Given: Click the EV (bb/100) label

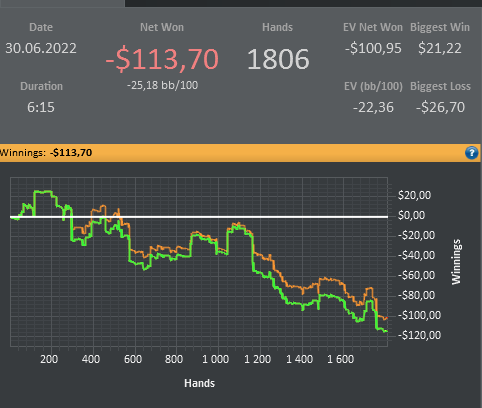Looking at the screenshot, I should point(373,86).
